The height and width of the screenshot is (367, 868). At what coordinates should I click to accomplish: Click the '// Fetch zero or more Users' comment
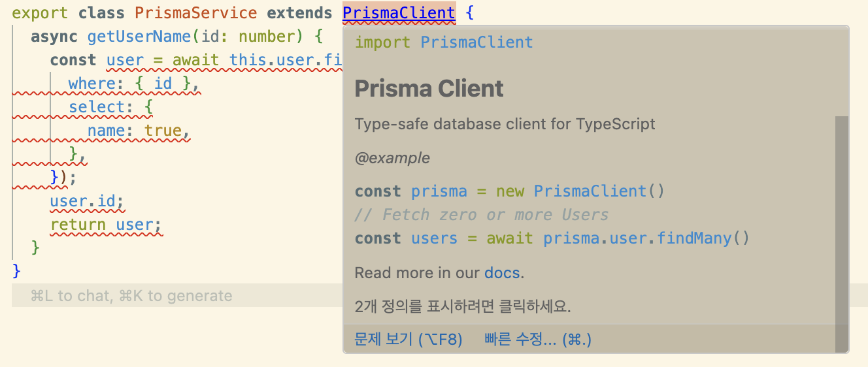tap(482, 215)
